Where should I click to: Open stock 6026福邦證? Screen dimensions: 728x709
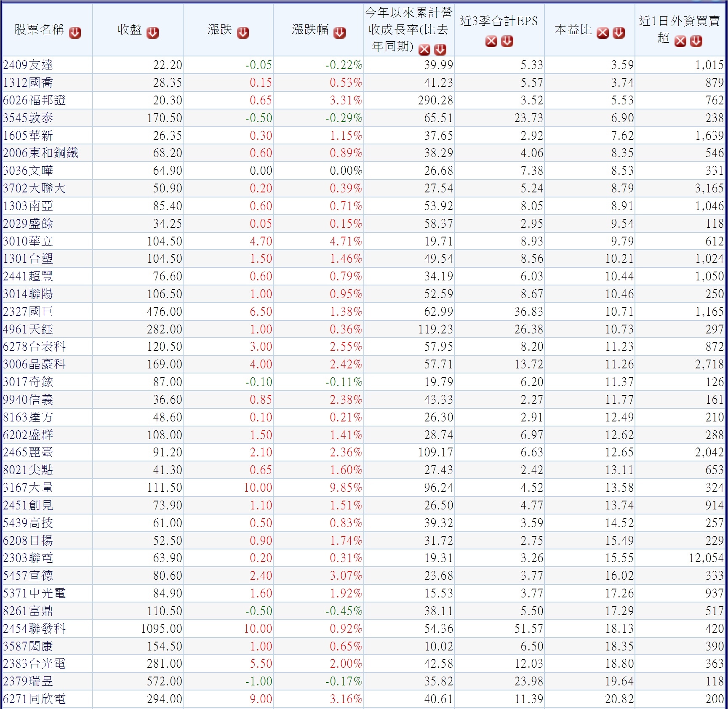tap(35, 100)
